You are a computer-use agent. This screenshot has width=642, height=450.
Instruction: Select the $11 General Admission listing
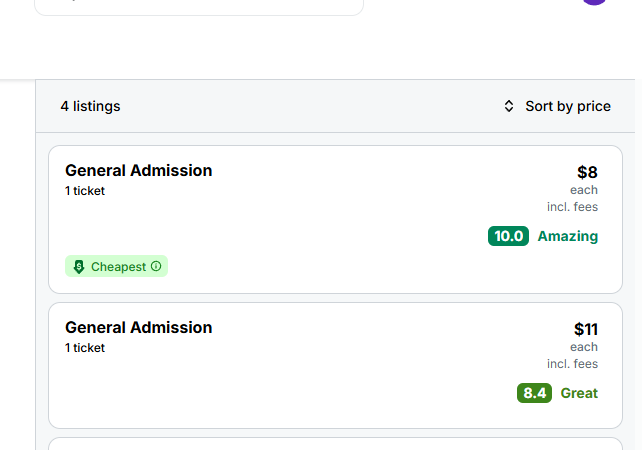click(335, 366)
